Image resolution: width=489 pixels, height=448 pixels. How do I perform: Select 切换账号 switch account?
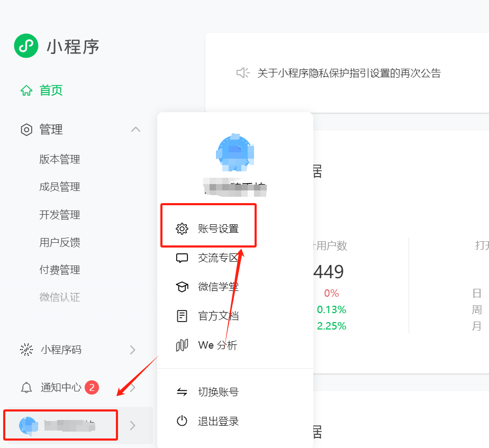pos(218,392)
